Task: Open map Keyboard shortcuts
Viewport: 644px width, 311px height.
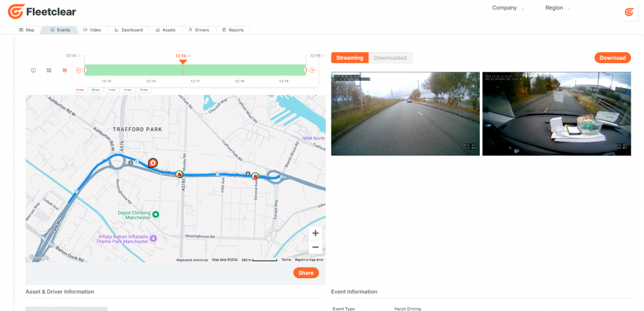Action: (x=192, y=260)
